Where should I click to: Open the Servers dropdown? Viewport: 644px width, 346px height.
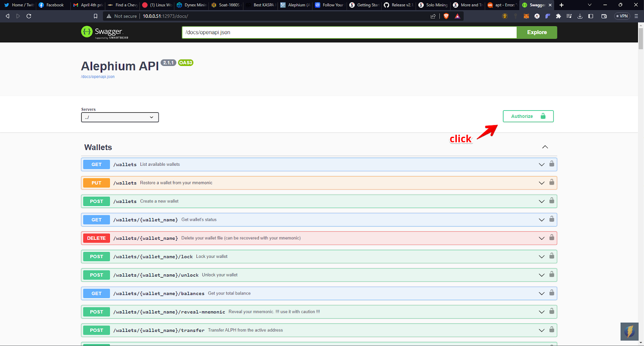click(120, 117)
